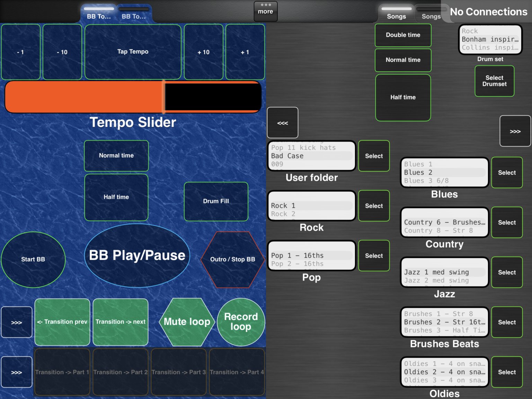Start Record loop
532x399 pixels.
pos(241,322)
